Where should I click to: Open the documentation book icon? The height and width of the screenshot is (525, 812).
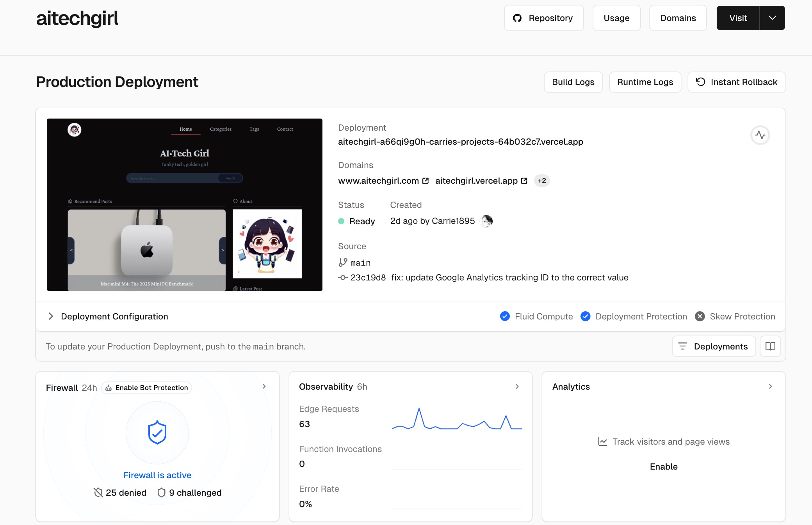tap(770, 346)
